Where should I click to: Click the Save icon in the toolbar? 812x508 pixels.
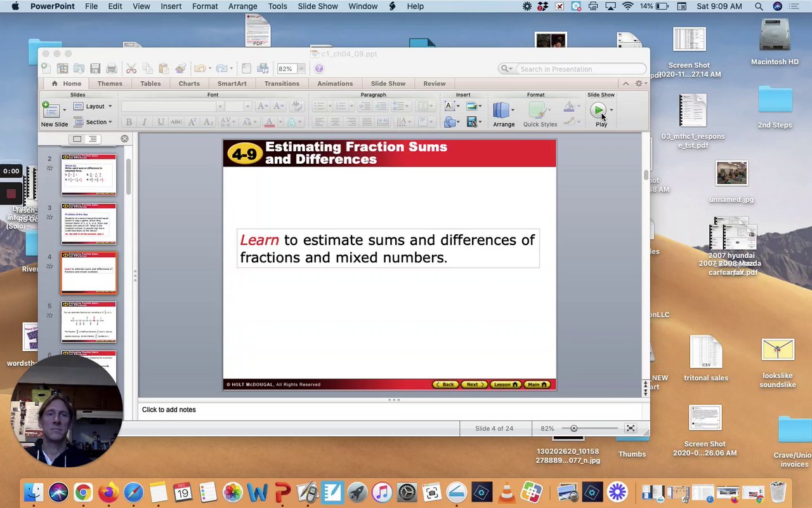[95, 69]
